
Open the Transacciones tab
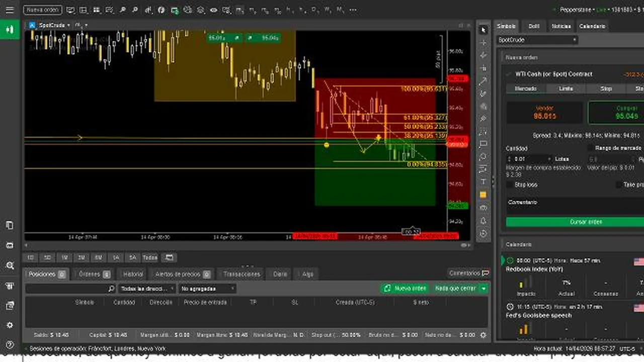pyautogui.click(x=242, y=274)
